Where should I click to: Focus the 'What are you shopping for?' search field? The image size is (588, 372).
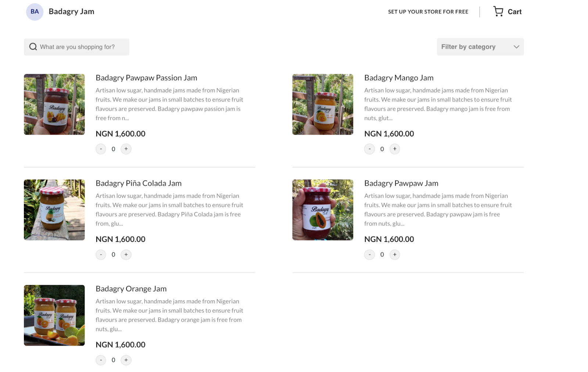[x=76, y=47]
